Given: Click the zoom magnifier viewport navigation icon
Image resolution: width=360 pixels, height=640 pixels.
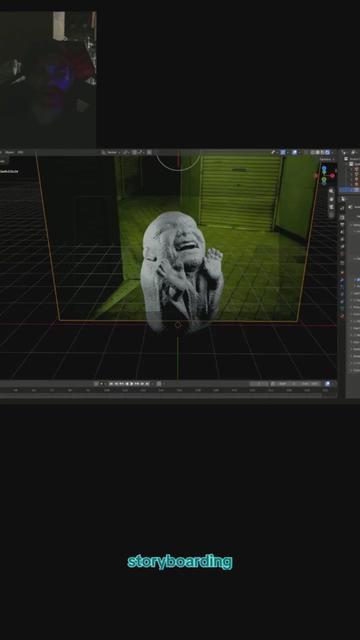Looking at the screenshot, I should coord(331,191).
